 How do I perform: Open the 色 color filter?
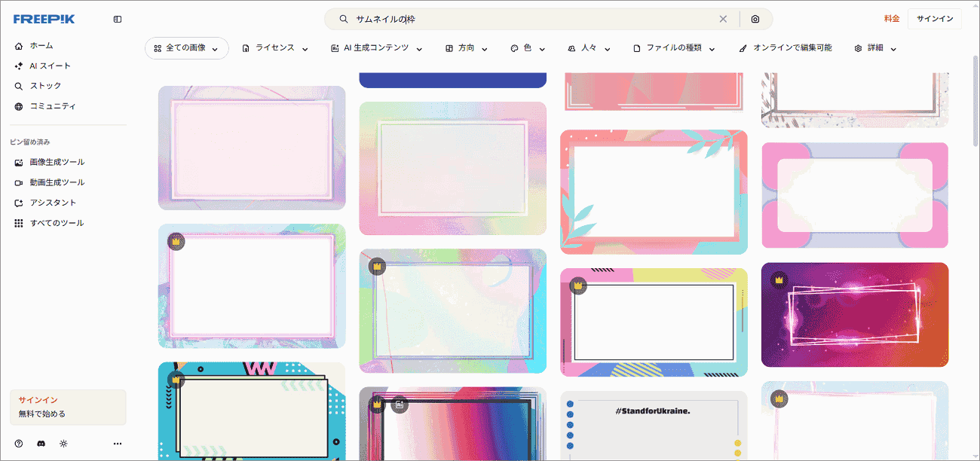point(527,47)
